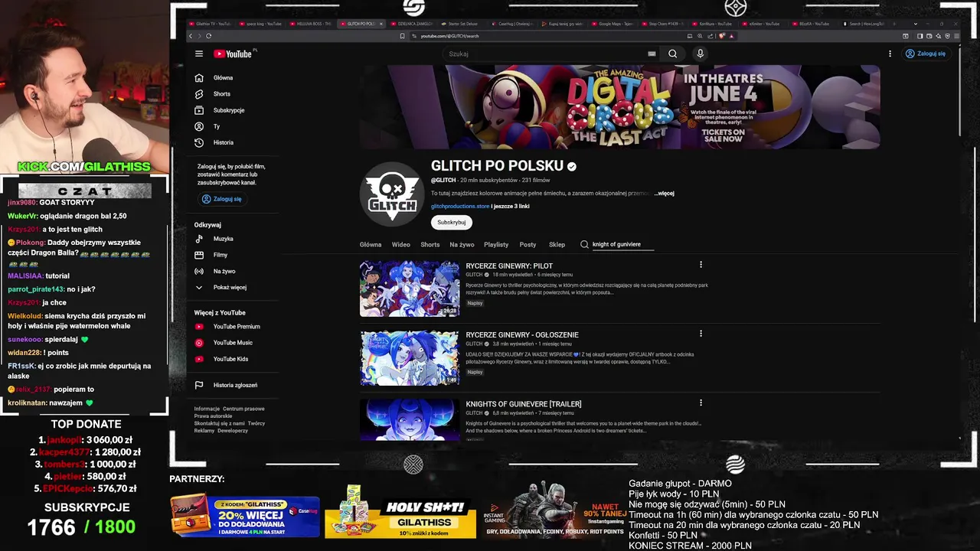
Task: Click the GLITCH channel avatar
Action: click(x=392, y=194)
